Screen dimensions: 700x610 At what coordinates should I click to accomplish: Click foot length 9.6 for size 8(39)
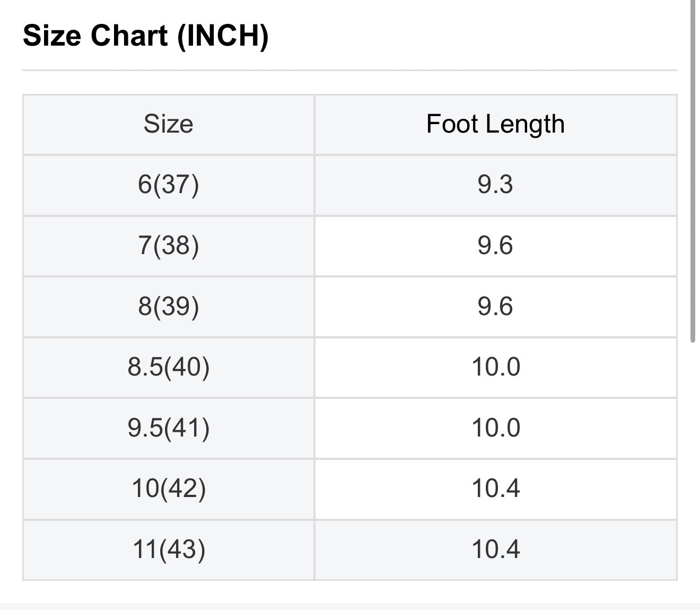pos(495,306)
